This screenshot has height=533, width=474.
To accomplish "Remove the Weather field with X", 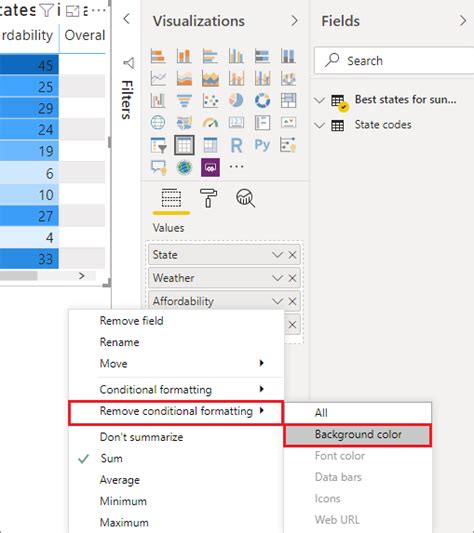I will click(292, 278).
